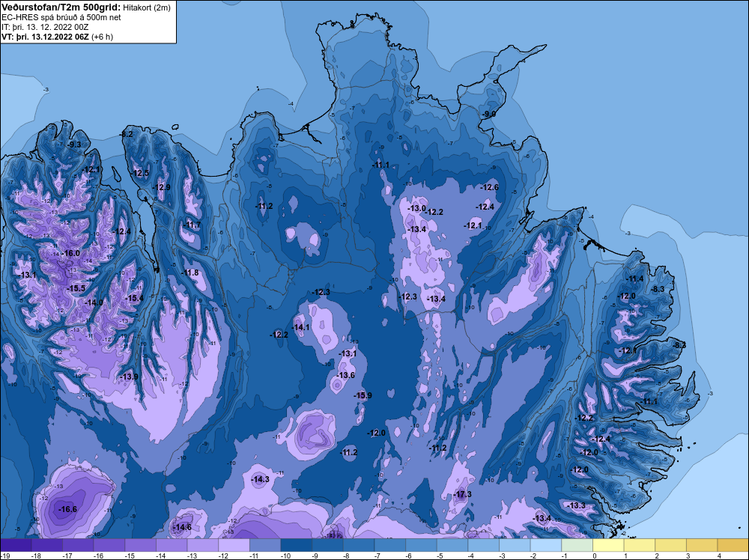Select the 'VT: þri. 13.12.2022 06Z' valid time line
The height and width of the screenshot is (560, 749).
pyautogui.click(x=45, y=37)
